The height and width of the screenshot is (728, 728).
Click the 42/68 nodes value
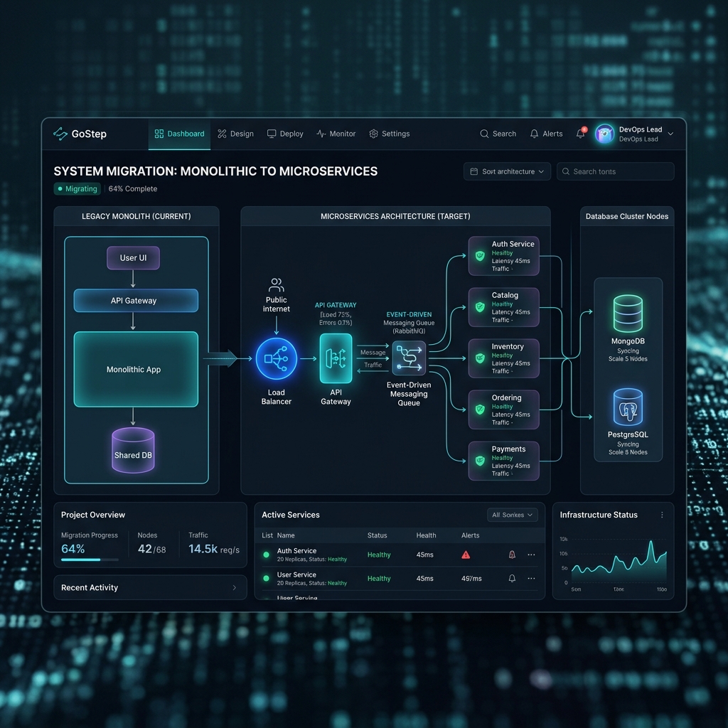click(152, 550)
